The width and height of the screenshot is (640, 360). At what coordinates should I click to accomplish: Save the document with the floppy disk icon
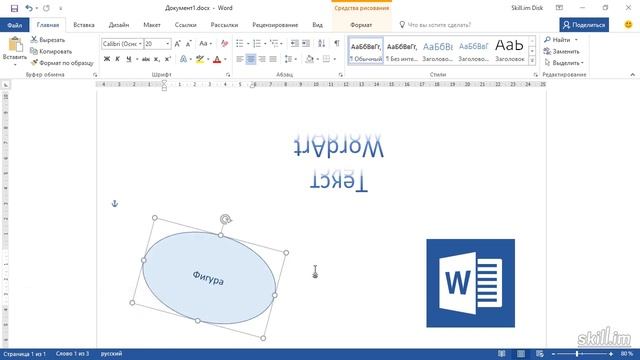(14, 8)
